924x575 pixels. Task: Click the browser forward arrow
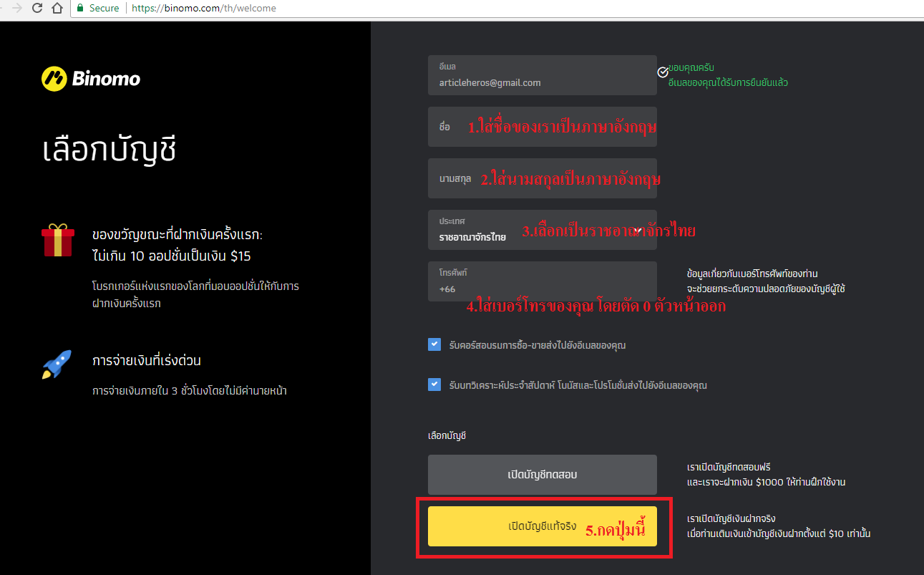16,9
